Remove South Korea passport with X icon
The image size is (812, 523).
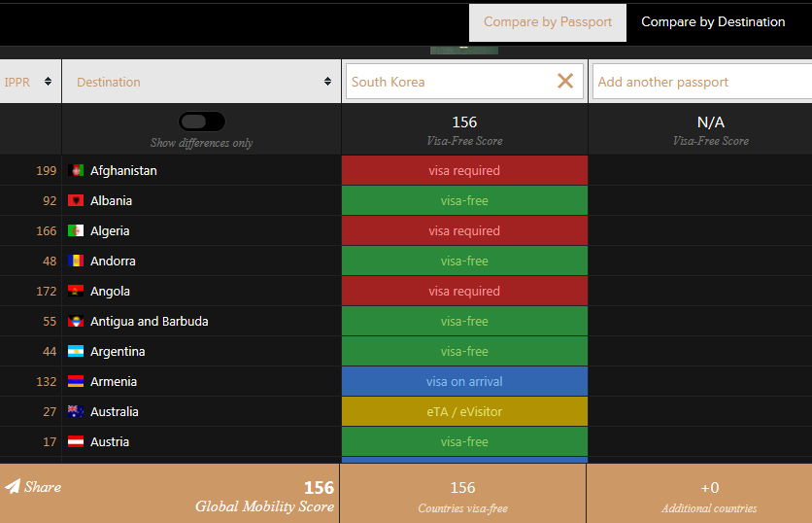[565, 81]
